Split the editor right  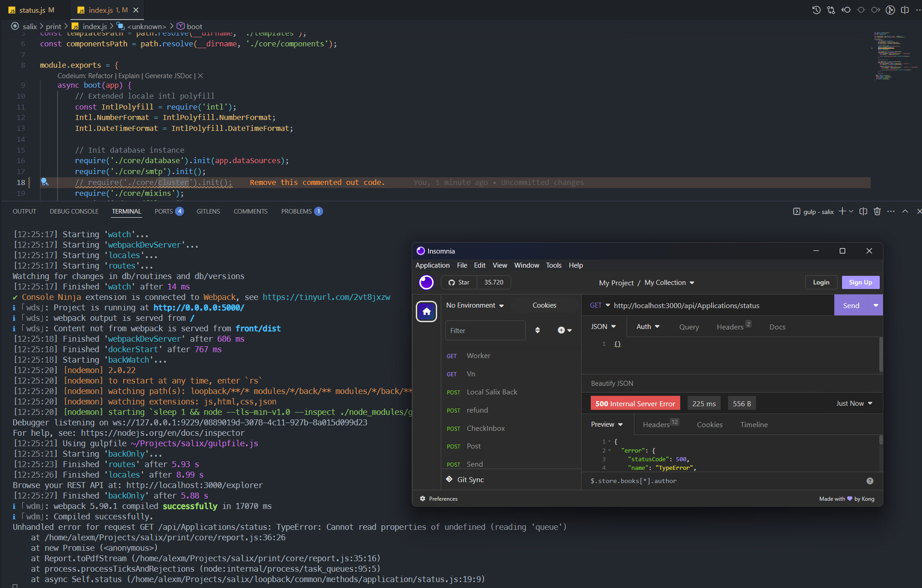click(905, 10)
